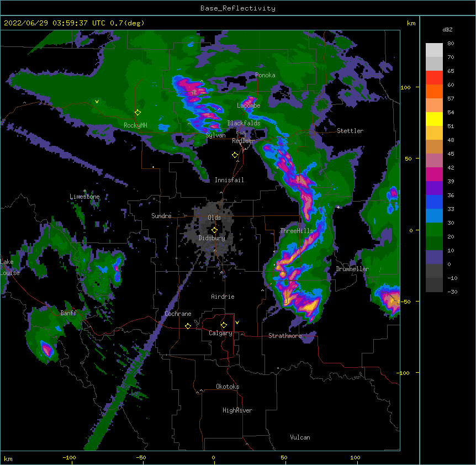
Task: Click the Airdrie city label
Action: click(223, 297)
